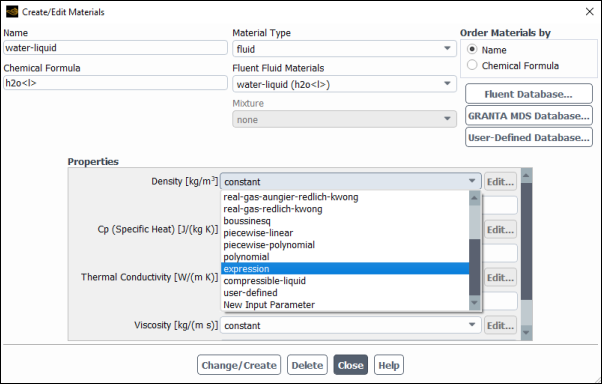
Task: Open the Fluent Fluid Materials dropdown
Action: tap(344, 84)
